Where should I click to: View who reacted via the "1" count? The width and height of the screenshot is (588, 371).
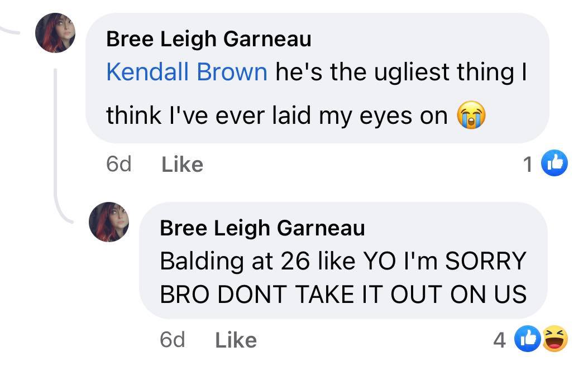(528, 163)
